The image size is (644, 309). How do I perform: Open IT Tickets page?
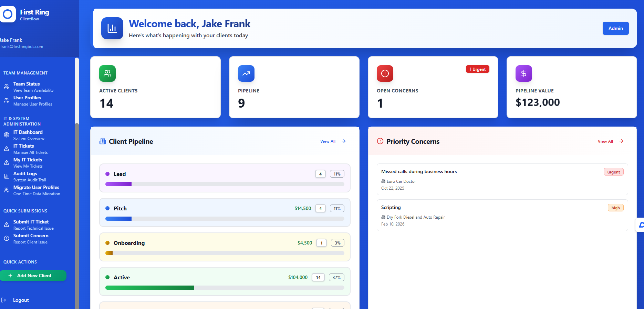coord(33,149)
